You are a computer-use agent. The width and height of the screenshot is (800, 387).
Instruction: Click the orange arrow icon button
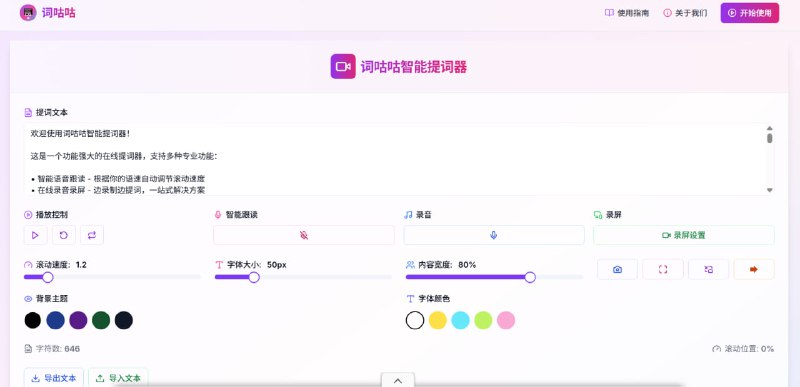[x=754, y=269]
